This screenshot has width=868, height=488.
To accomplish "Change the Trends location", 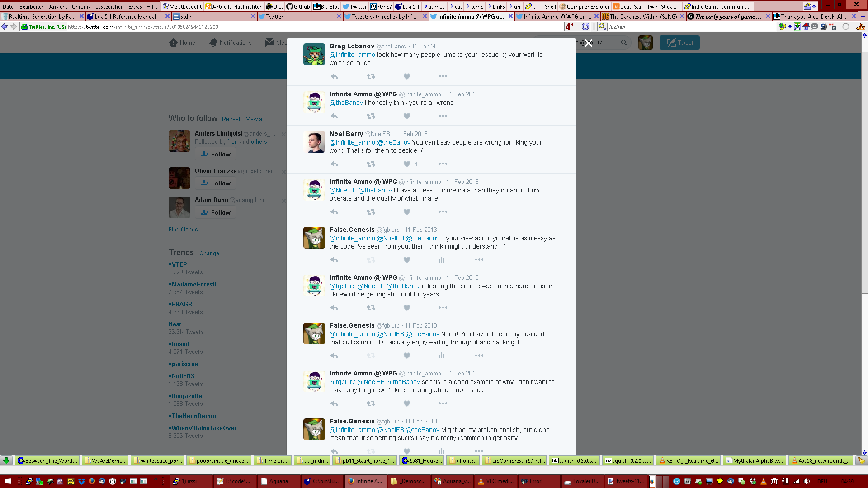I will pyautogui.click(x=209, y=253).
